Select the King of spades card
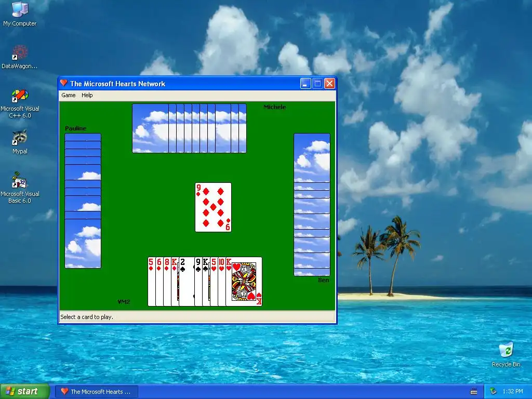 pyautogui.click(x=206, y=282)
